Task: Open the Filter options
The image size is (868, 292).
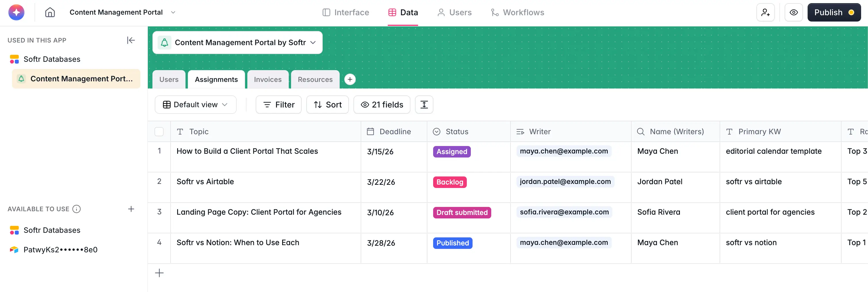Action: 278,104
